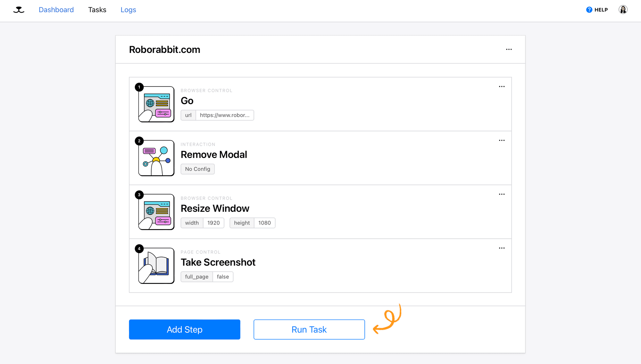Click the Roborabbit logo
The width and height of the screenshot is (641, 364).
19,10
